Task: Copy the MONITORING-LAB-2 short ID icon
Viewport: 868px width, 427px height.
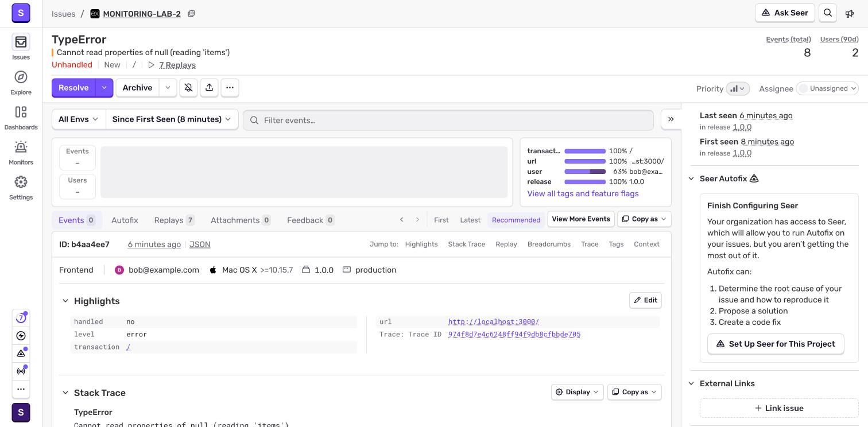Action: [x=191, y=14]
